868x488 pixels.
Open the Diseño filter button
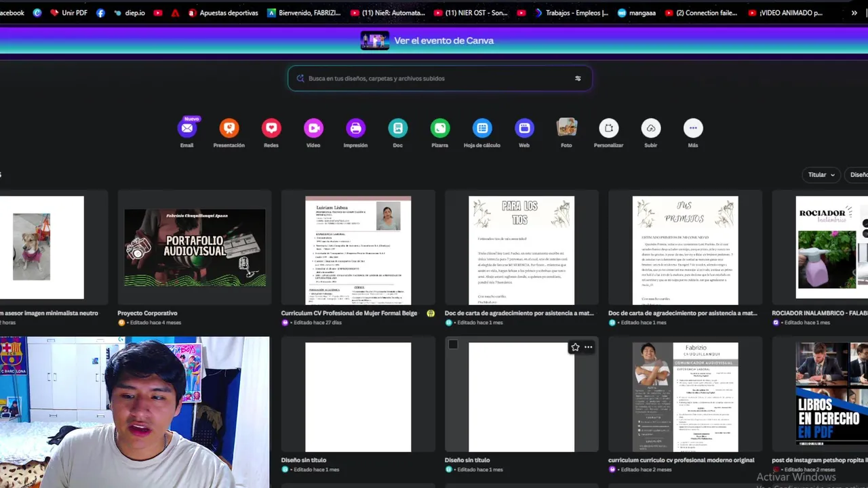[x=857, y=175]
